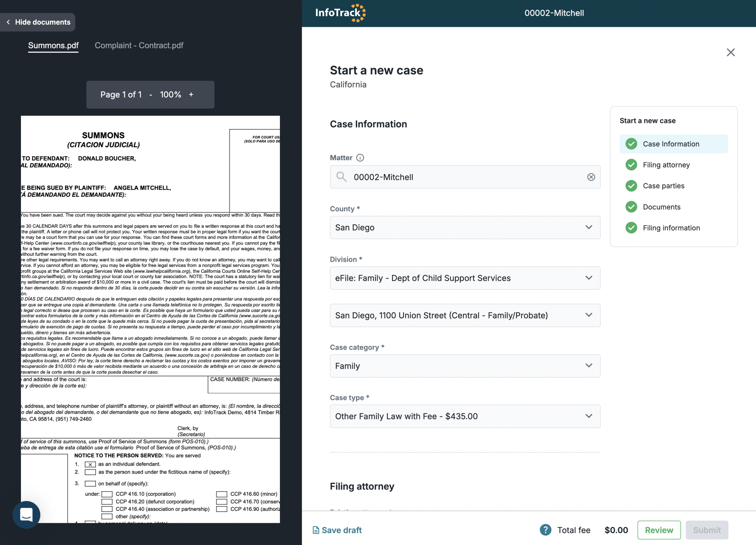The width and height of the screenshot is (756, 545).
Task: Click the Submit button
Action: click(707, 530)
